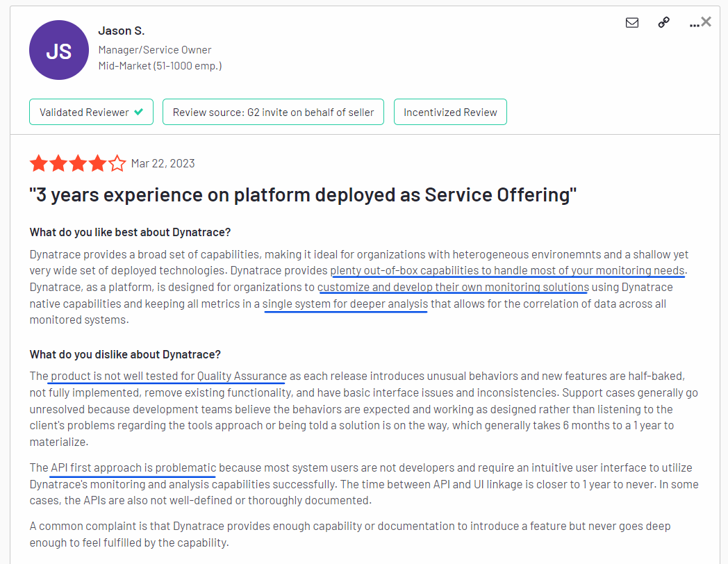Click underlined "product is not well tested" phrase
Image resolution: width=728 pixels, height=564 pixels.
pos(169,376)
